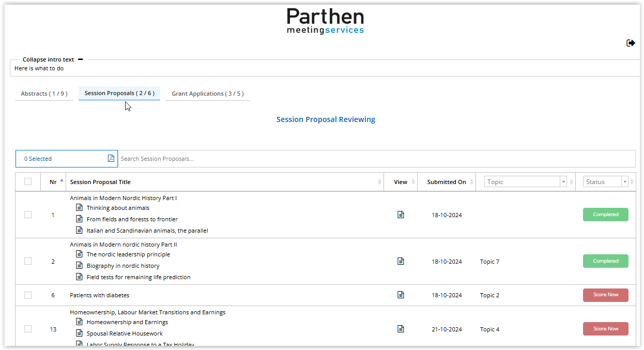Image resolution: width=644 pixels, height=350 pixels.
Task: Click Completed button for proposal number 1
Action: pyautogui.click(x=605, y=215)
